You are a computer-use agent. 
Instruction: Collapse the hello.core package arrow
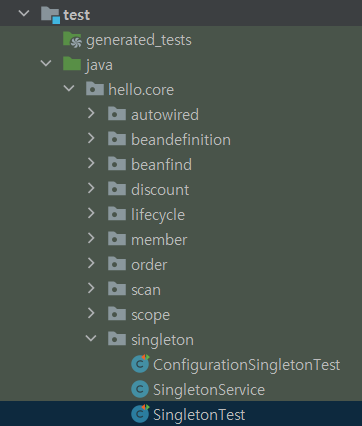tap(69, 88)
